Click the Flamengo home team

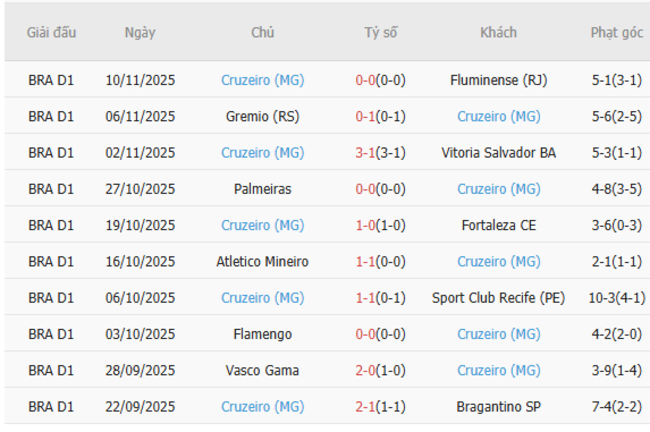coord(262,334)
